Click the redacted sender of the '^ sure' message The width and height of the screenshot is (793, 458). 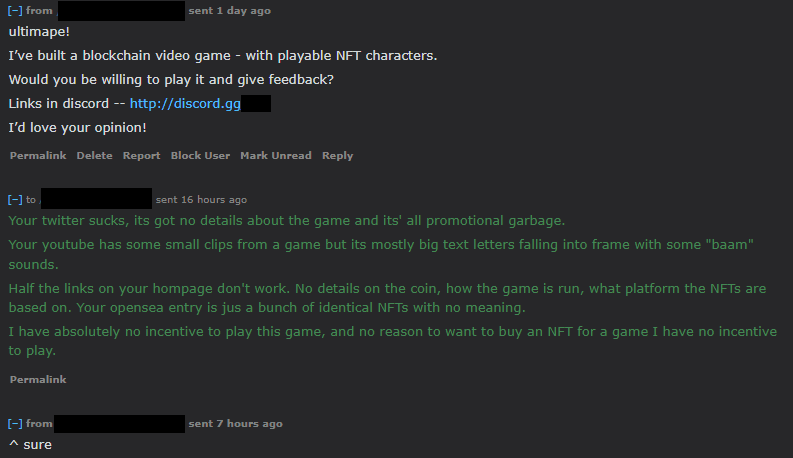[120, 424]
